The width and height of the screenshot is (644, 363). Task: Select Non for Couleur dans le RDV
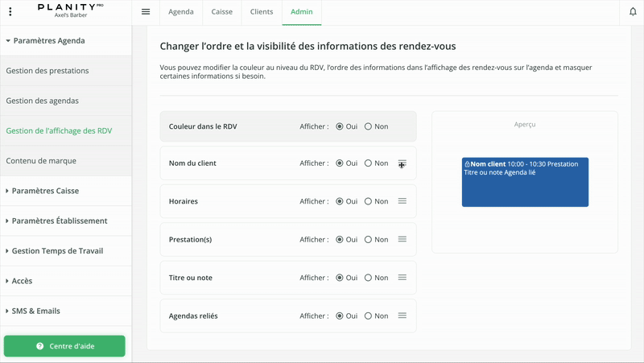point(369,126)
